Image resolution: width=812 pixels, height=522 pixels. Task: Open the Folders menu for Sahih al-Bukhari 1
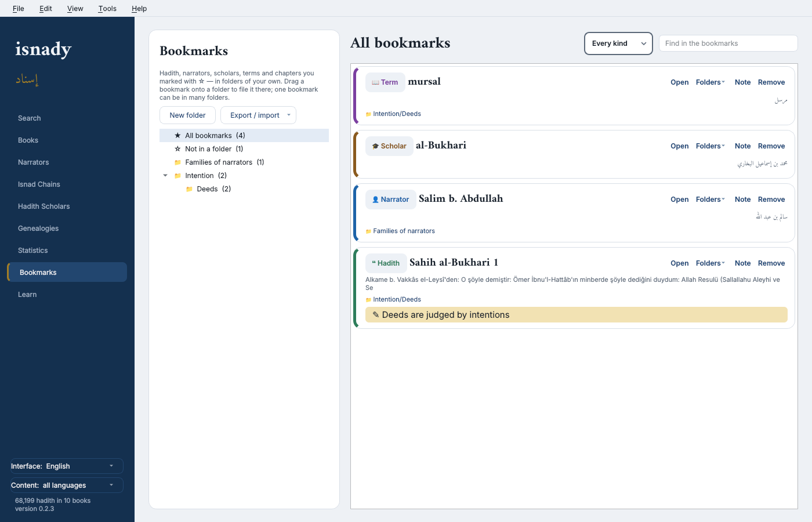click(x=710, y=263)
